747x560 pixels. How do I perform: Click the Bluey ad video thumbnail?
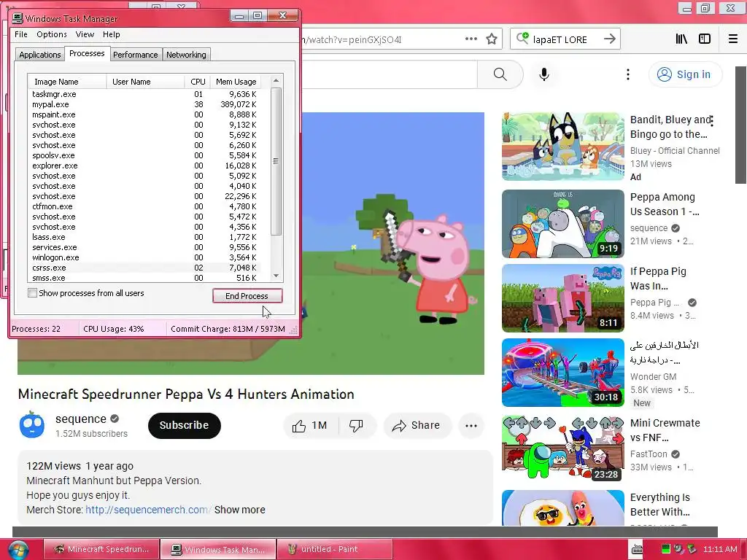click(x=562, y=147)
